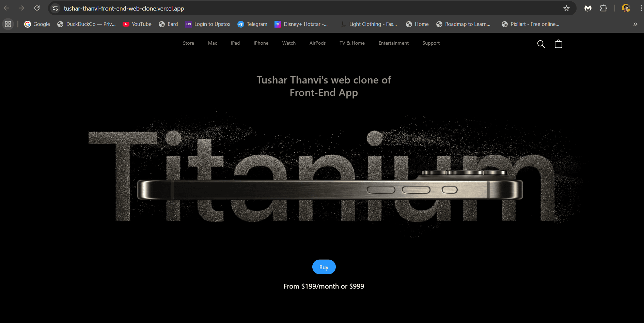
Task: Bookmark this page with the star icon
Action: pyautogui.click(x=566, y=8)
